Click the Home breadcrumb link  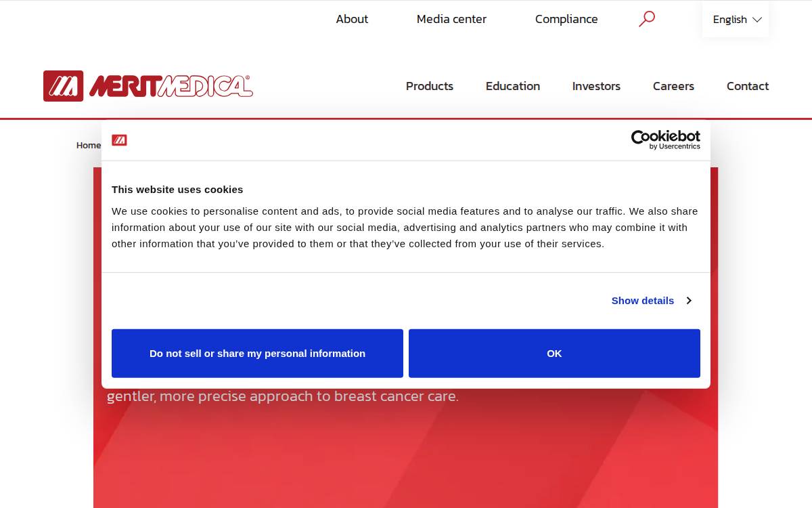coord(89,146)
